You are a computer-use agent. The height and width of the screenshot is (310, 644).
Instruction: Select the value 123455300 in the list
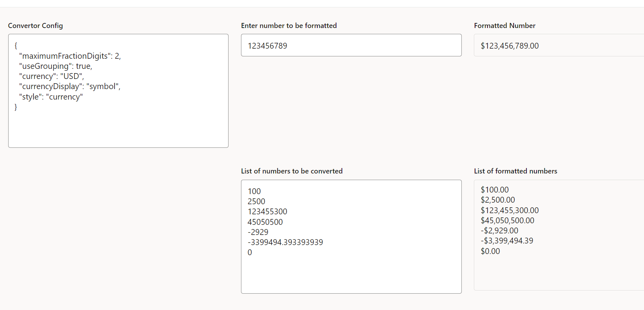pos(267,211)
